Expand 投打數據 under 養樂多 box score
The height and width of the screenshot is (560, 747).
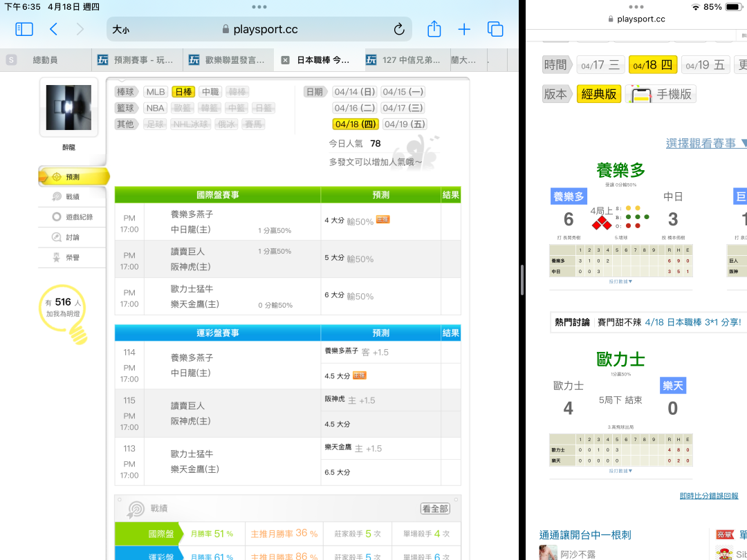point(620,282)
